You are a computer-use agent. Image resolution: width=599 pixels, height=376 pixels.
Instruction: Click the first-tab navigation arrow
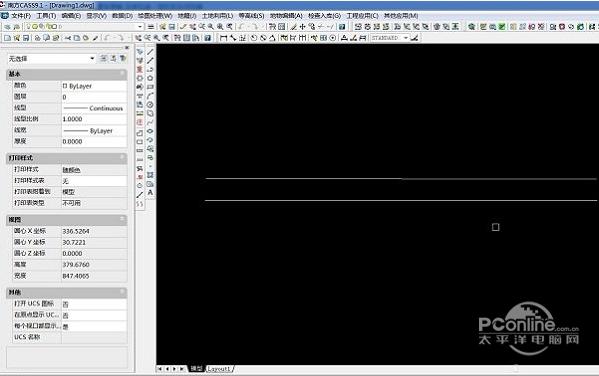(160, 369)
